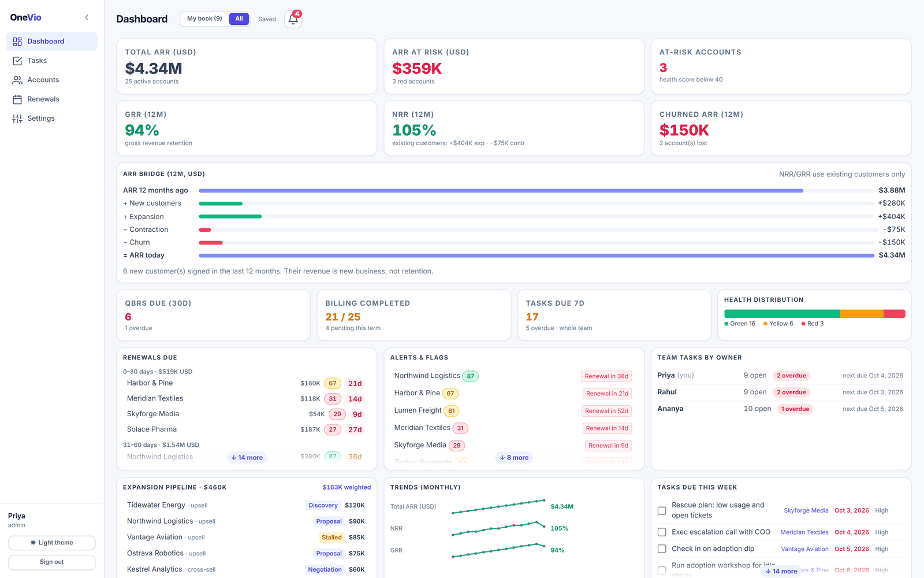Open Tidewater Energy upsell opportunity
Image resolution: width=924 pixels, height=578 pixels.
coord(247,505)
